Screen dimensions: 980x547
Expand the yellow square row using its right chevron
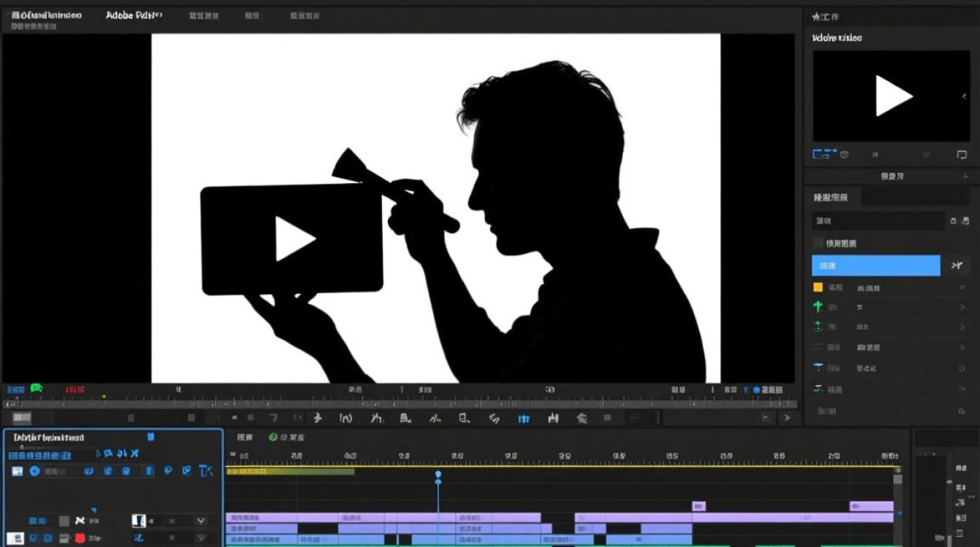pyautogui.click(x=962, y=288)
